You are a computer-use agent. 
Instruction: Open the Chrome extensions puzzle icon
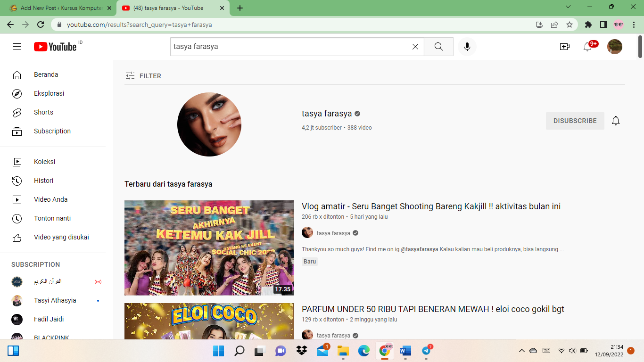(x=588, y=25)
